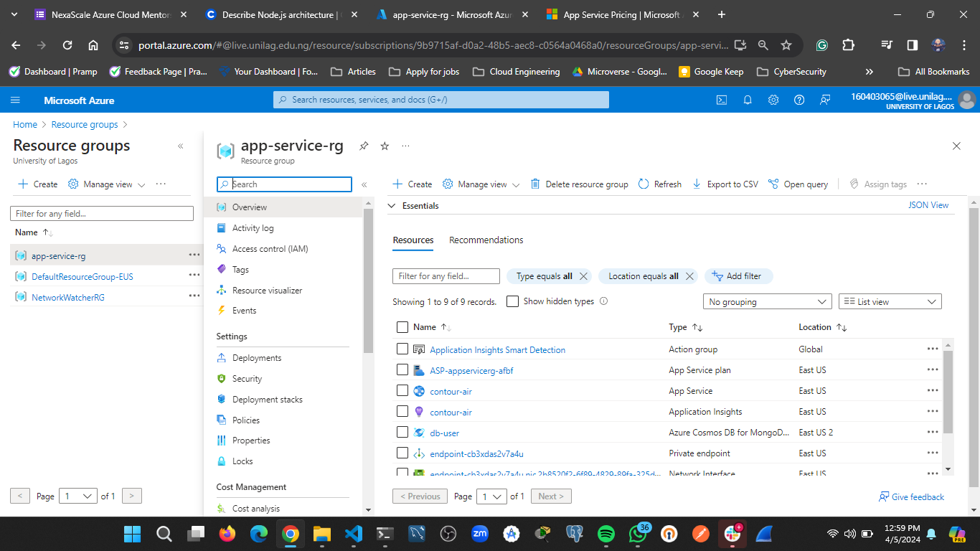
Task: Sort resources by Type column
Action: (x=685, y=327)
